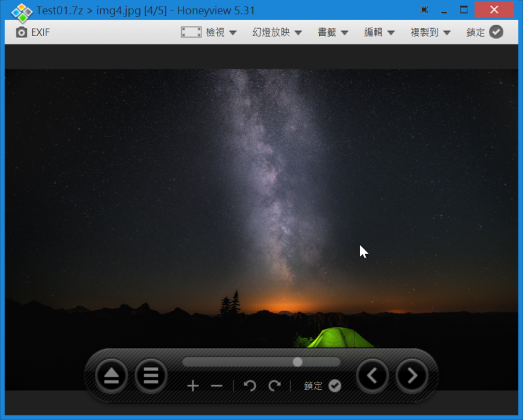Open the 幻燈放映 slideshow menu
The width and height of the screenshot is (523, 420).
pos(271,33)
